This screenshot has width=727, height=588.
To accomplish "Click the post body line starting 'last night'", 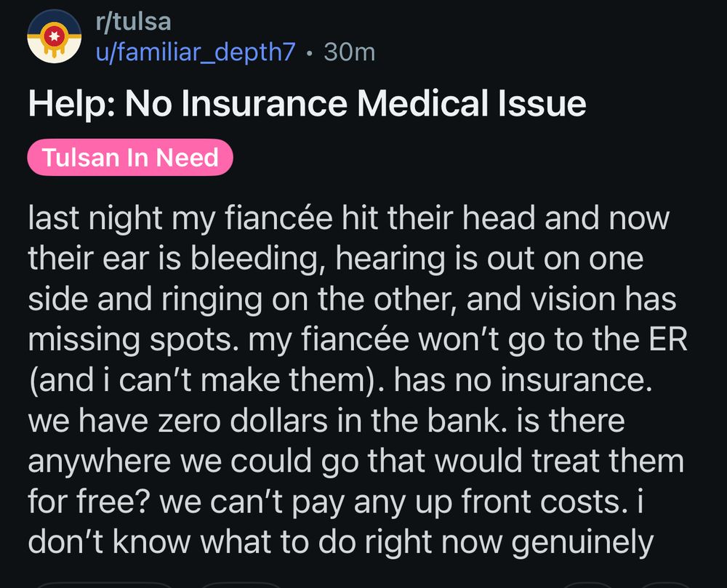I will click(x=349, y=218).
